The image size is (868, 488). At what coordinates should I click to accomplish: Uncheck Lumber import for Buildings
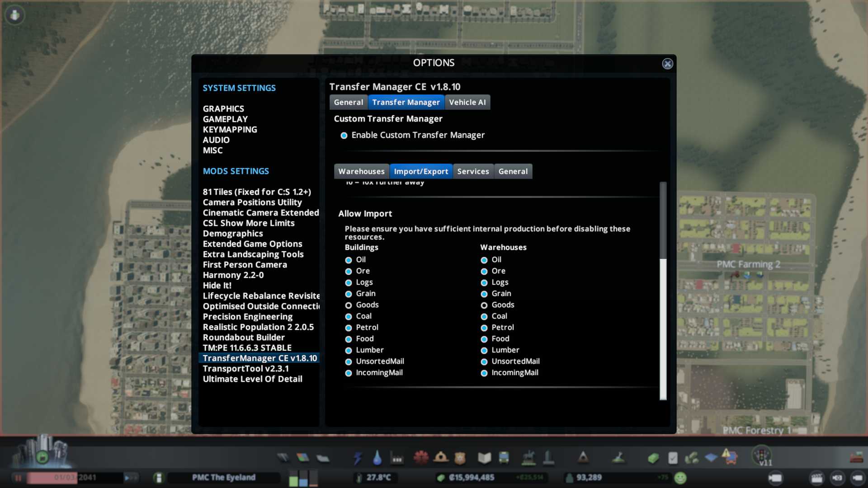[349, 351]
